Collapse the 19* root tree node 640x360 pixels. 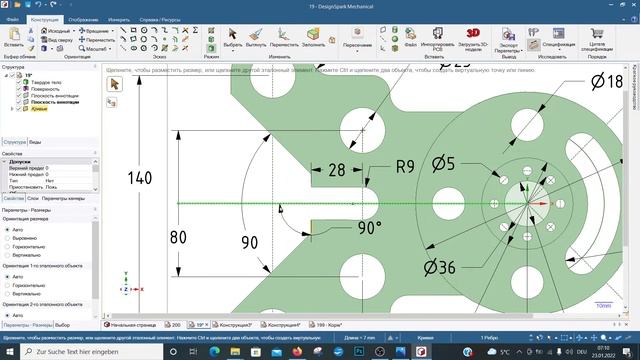coord(6,76)
